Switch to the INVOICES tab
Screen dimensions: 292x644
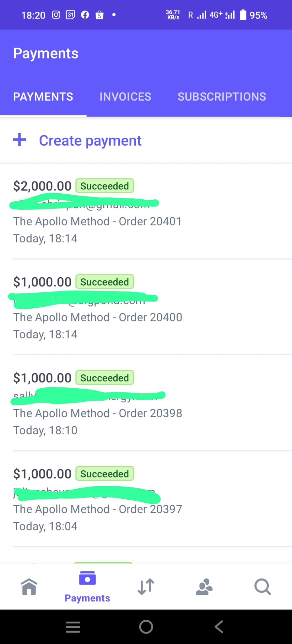point(125,97)
